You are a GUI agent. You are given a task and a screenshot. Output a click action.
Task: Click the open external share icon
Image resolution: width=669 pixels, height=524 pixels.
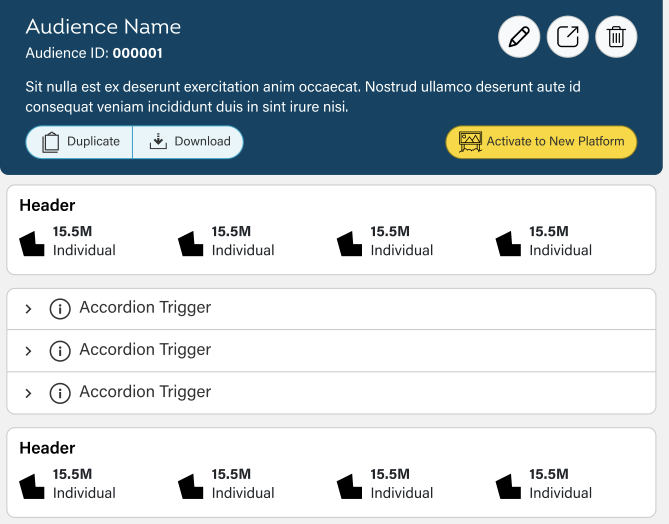(567, 38)
